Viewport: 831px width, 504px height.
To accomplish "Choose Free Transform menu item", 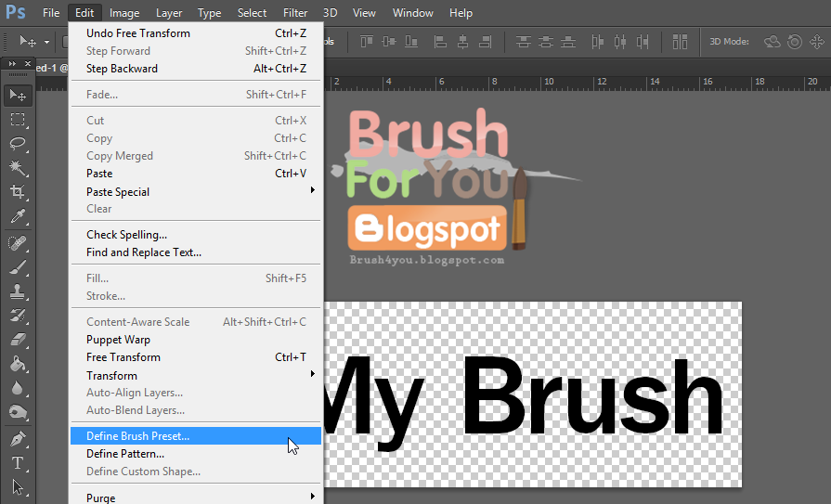I will [196, 357].
